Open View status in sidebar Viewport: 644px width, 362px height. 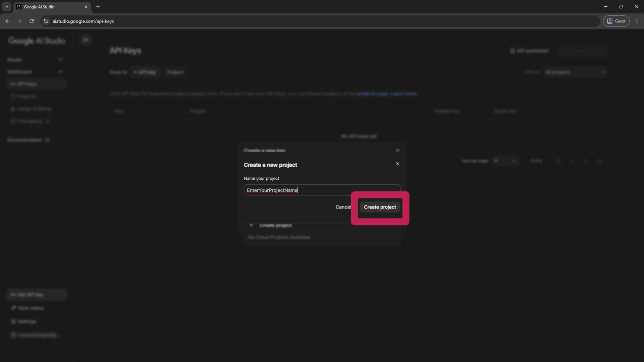(37, 308)
